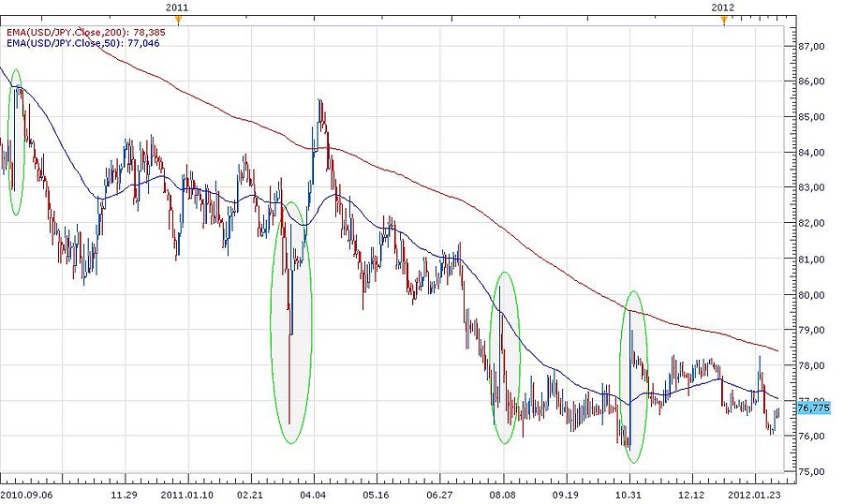The image size is (843, 504).
Task: Click the highlighted 76,775 current price tag
Action: coord(811,408)
